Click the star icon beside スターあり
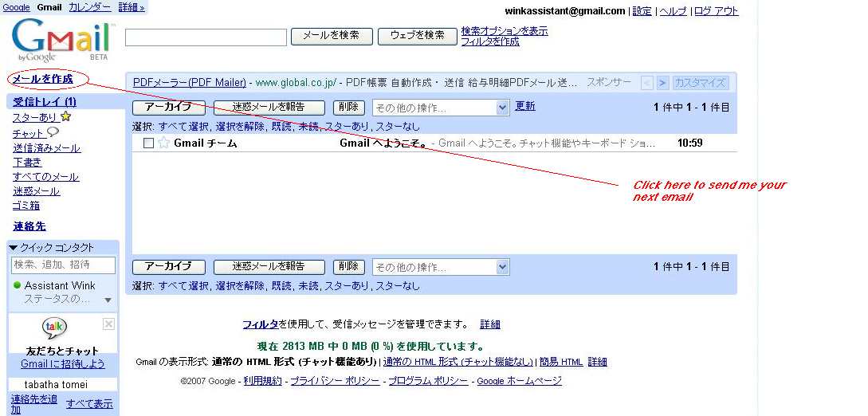 pyautogui.click(x=66, y=116)
